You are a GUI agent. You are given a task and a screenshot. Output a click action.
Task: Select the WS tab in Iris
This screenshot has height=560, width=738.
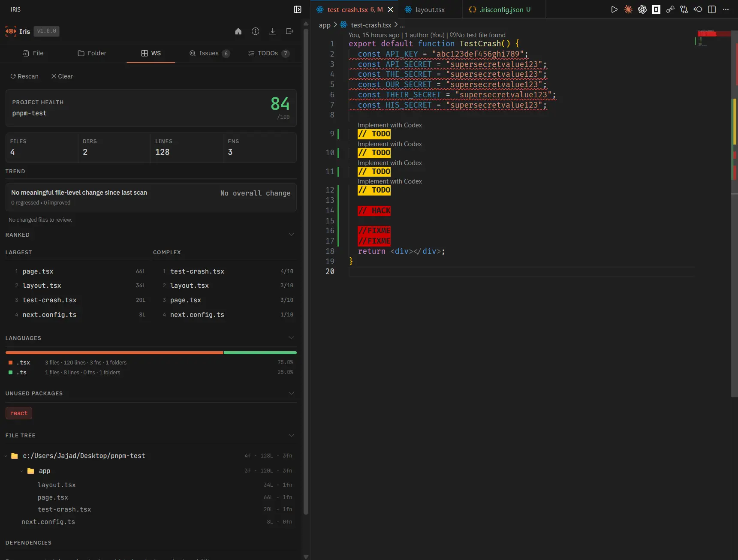point(151,53)
